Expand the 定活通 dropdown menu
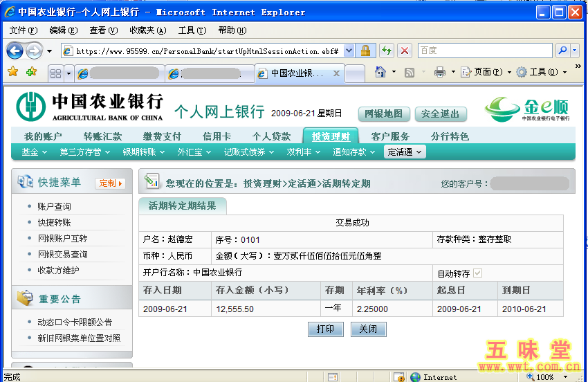The height and width of the screenshot is (382, 588). point(405,152)
